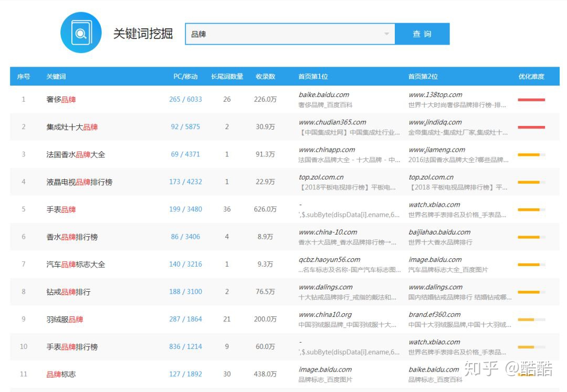
Task: Click the 关键词挖掘 page title
Action: (x=143, y=34)
